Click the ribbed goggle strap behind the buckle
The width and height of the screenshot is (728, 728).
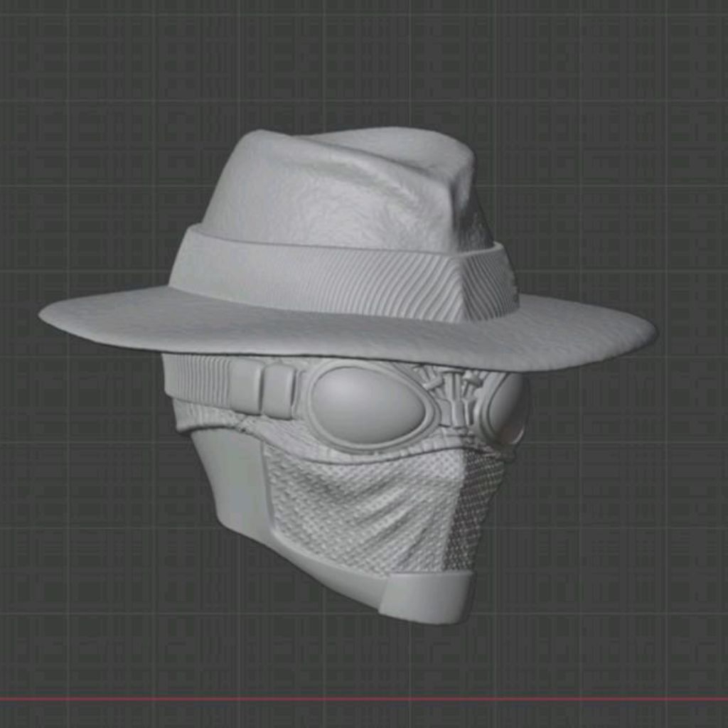(x=196, y=380)
